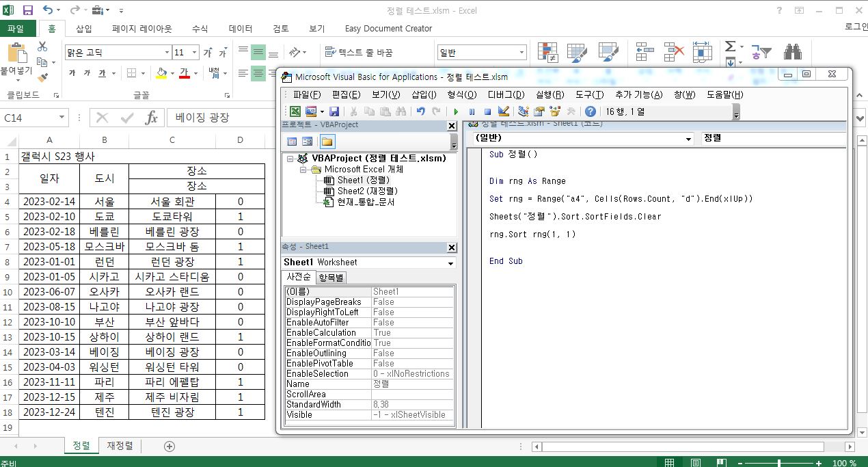Add a new sheet with the plus button
The width and height of the screenshot is (868, 467).
click(x=168, y=445)
